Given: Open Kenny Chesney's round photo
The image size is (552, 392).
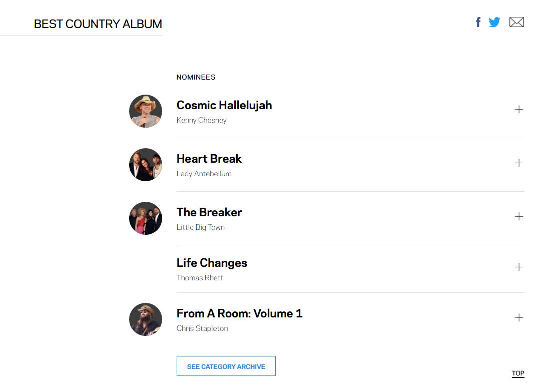Looking at the screenshot, I should (x=146, y=111).
